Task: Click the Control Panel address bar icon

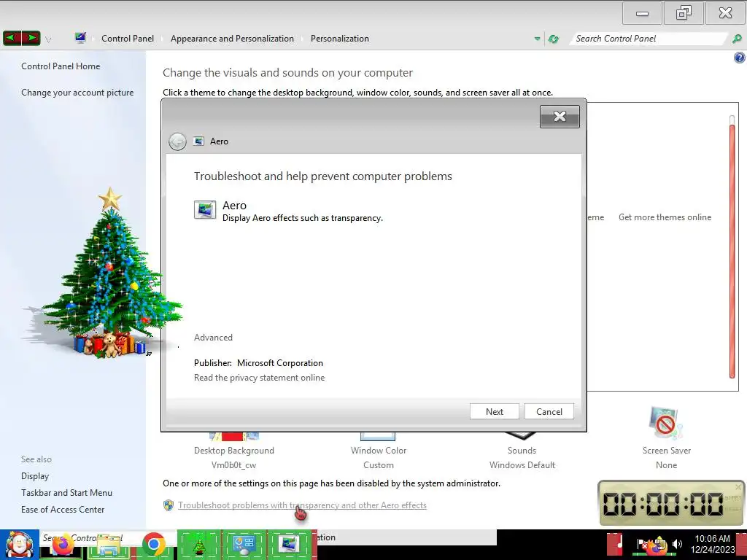Action: (80, 38)
